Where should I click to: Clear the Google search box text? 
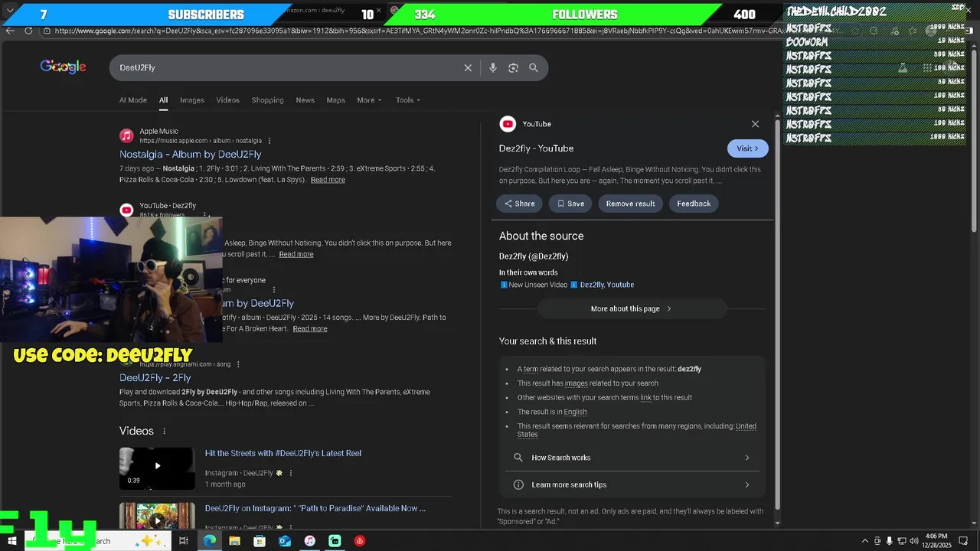coord(468,67)
